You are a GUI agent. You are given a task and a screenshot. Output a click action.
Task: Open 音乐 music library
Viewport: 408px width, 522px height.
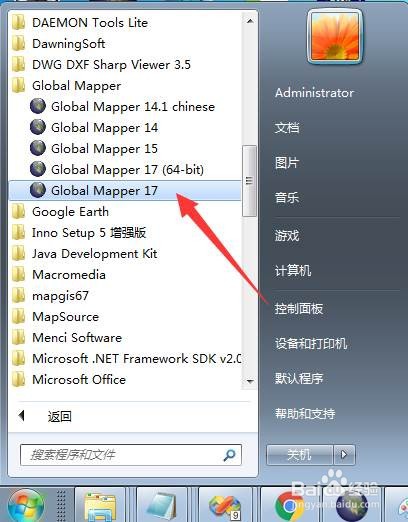click(287, 198)
